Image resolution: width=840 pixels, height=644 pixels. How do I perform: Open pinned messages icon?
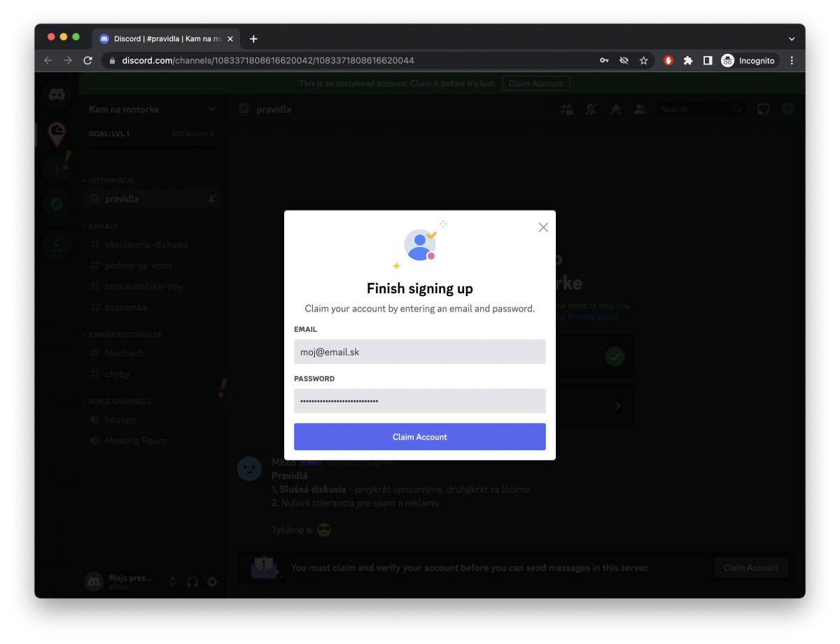click(x=615, y=109)
